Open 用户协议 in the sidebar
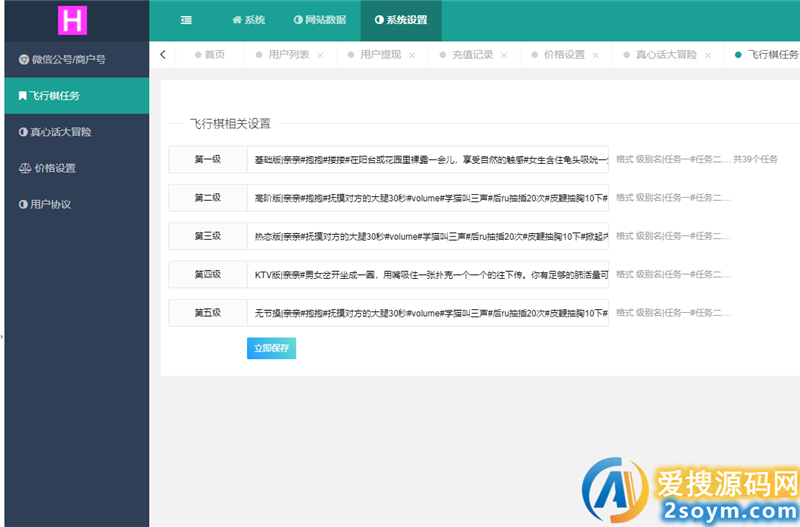The width and height of the screenshot is (800, 527). (x=77, y=204)
